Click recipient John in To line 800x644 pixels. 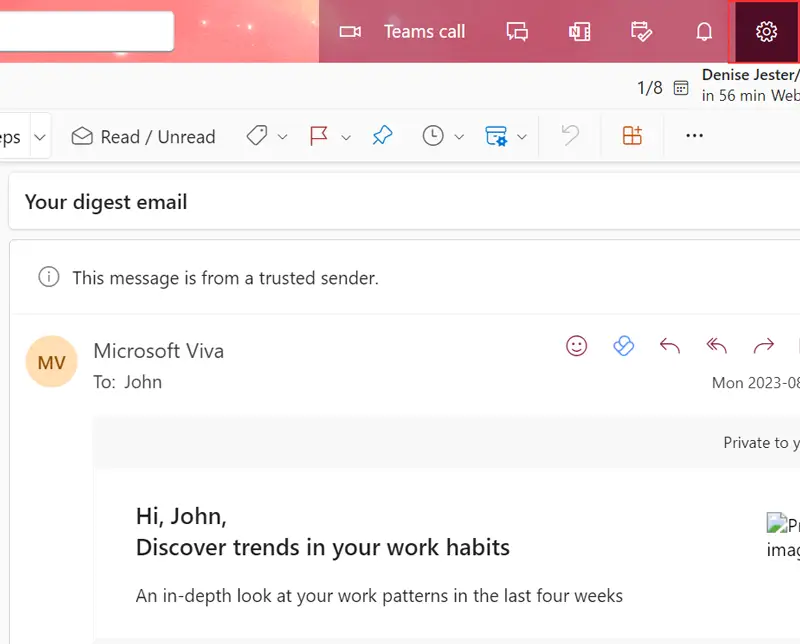tap(143, 382)
